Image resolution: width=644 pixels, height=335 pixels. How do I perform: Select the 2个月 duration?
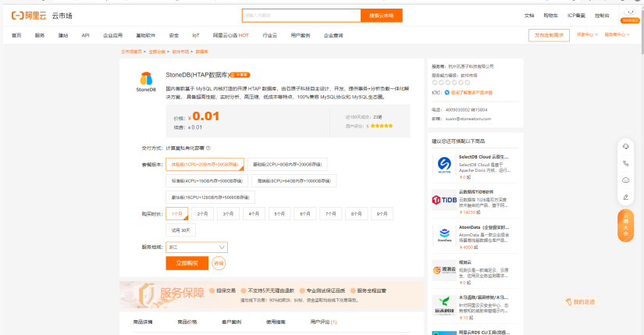[x=202, y=214]
